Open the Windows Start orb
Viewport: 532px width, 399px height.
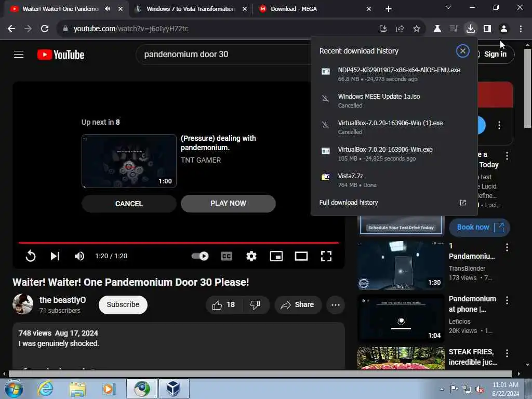[14, 389]
